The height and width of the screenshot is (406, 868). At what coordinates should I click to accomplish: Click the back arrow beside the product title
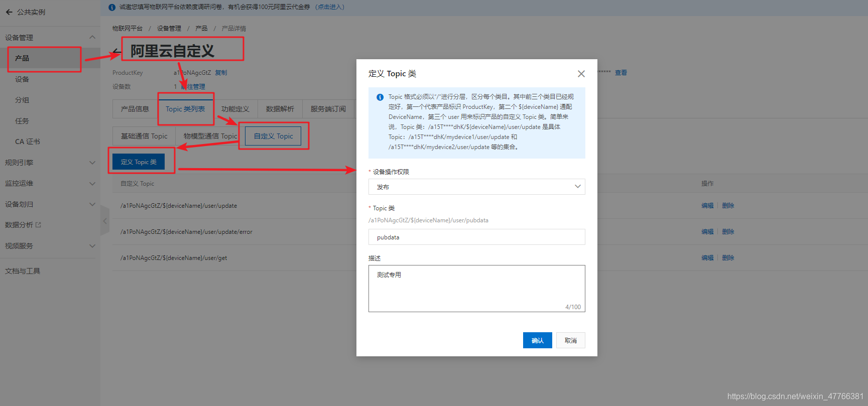[116, 51]
